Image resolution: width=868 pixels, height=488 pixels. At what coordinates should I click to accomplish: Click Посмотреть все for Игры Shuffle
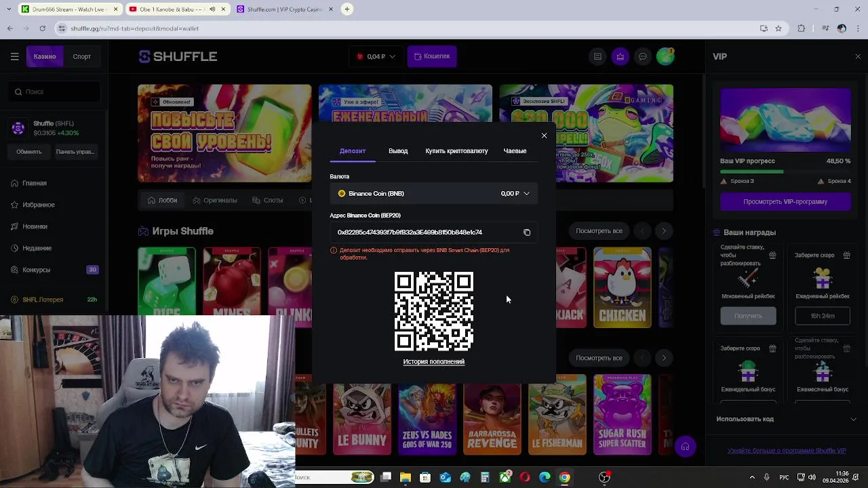[599, 231]
